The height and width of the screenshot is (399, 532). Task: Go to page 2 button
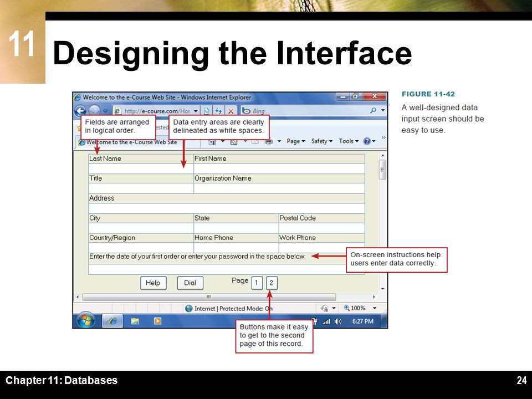pos(272,283)
